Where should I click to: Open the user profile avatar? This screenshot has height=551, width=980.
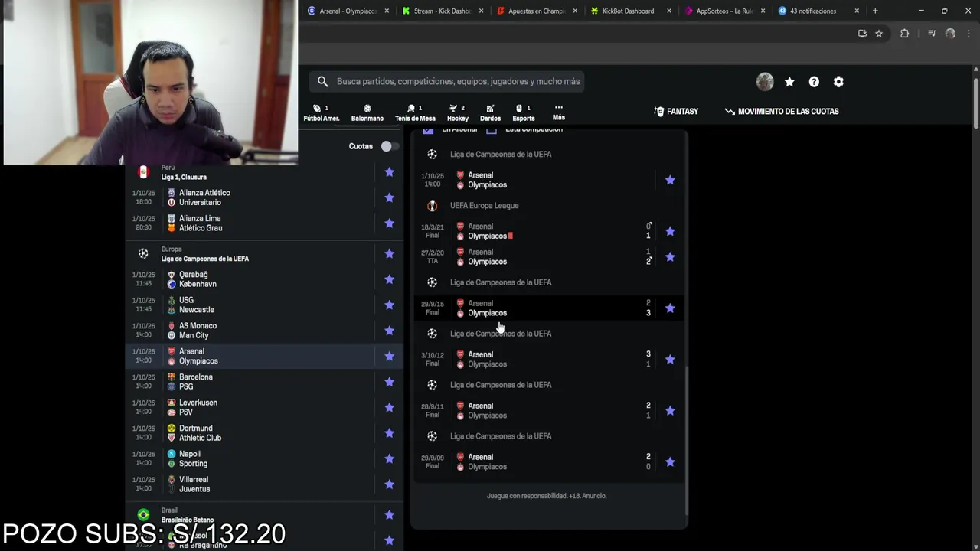765,81
